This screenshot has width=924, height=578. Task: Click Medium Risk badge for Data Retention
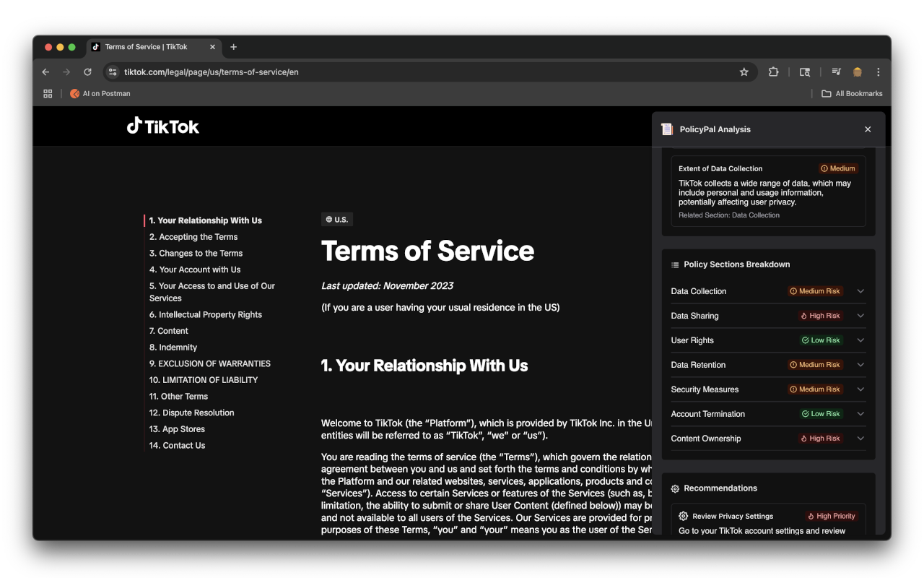(815, 365)
